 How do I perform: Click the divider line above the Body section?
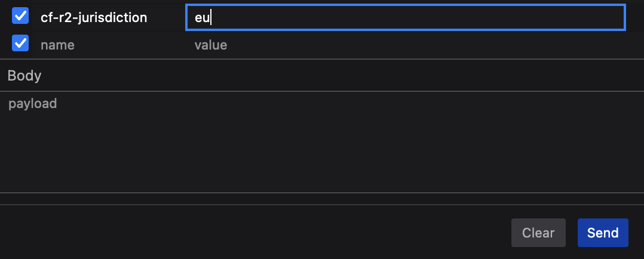pyautogui.click(x=322, y=59)
